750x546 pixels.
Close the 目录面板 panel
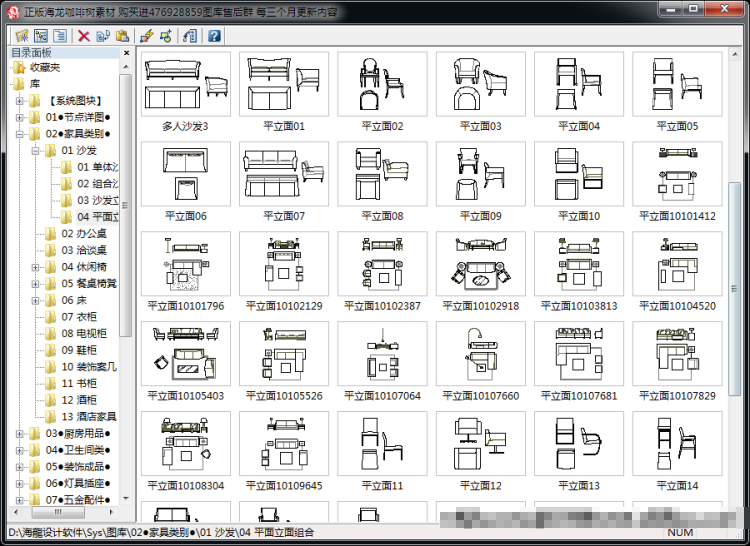tap(127, 53)
